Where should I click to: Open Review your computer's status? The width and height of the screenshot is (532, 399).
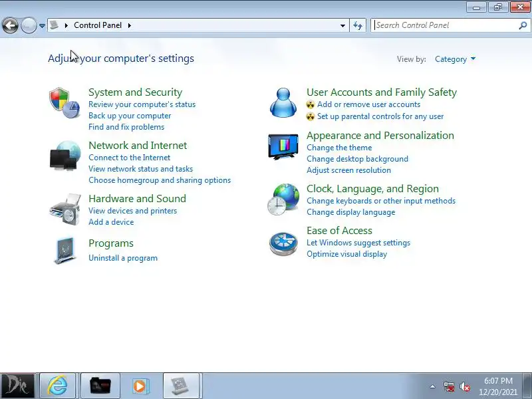pos(142,104)
